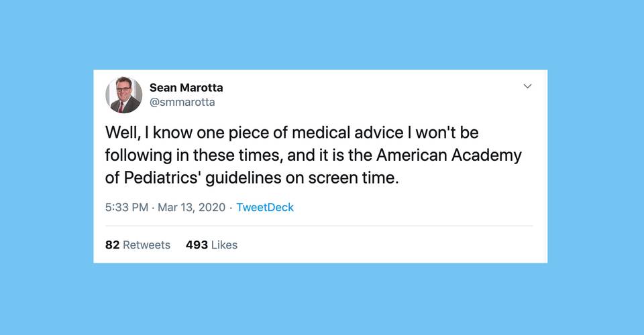This screenshot has height=335, width=644.
Task: Click the 5:33 PM time text
Action: (x=127, y=207)
